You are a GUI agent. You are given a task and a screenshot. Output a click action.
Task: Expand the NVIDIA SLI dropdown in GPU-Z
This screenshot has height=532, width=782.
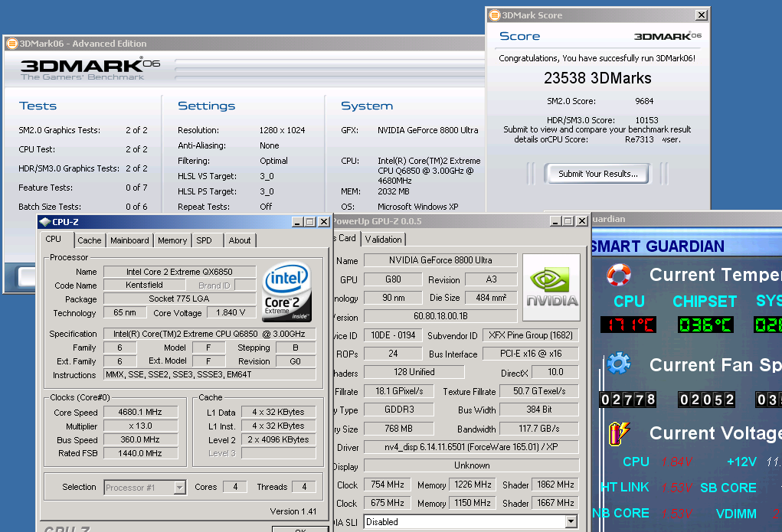tap(571, 522)
